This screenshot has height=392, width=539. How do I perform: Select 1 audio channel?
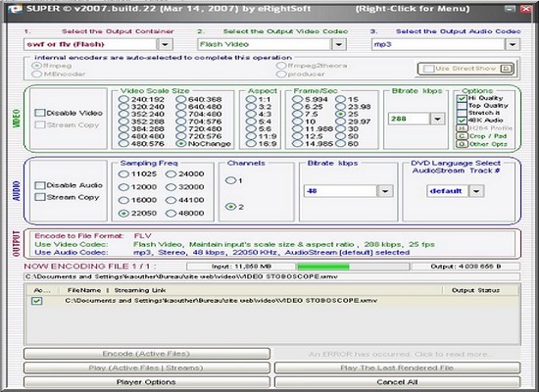click(x=230, y=180)
